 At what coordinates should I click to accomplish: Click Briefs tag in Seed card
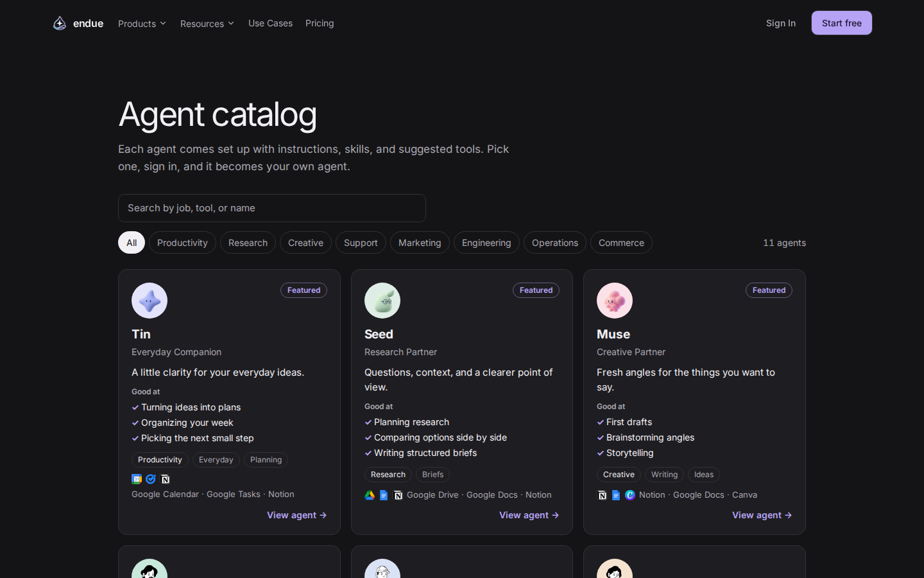coord(432,475)
